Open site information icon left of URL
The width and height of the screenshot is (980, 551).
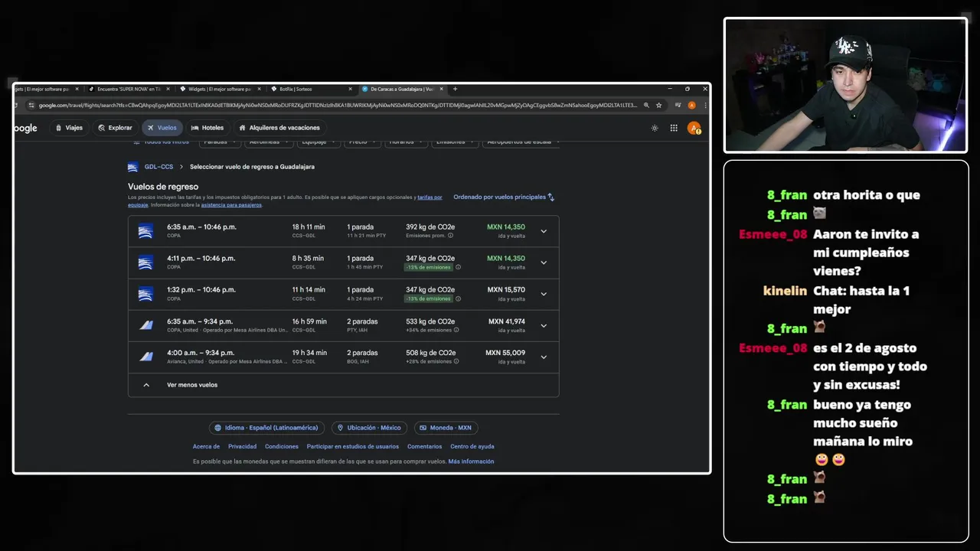32,106
